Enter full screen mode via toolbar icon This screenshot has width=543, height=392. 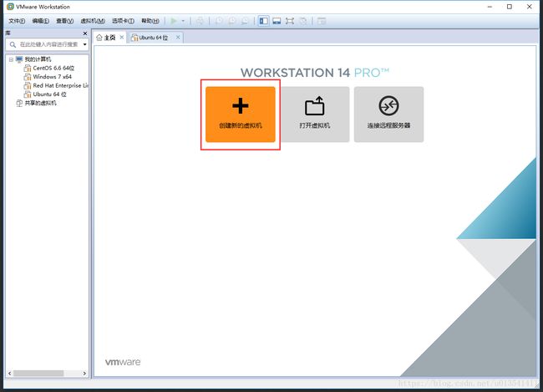coord(290,21)
